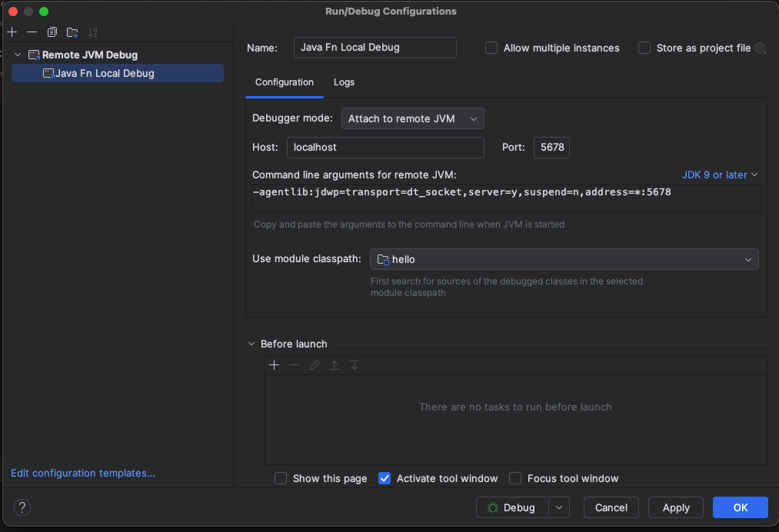779x532 pixels.
Task: Click the bug icon on the Debug button
Action: click(x=492, y=507)
